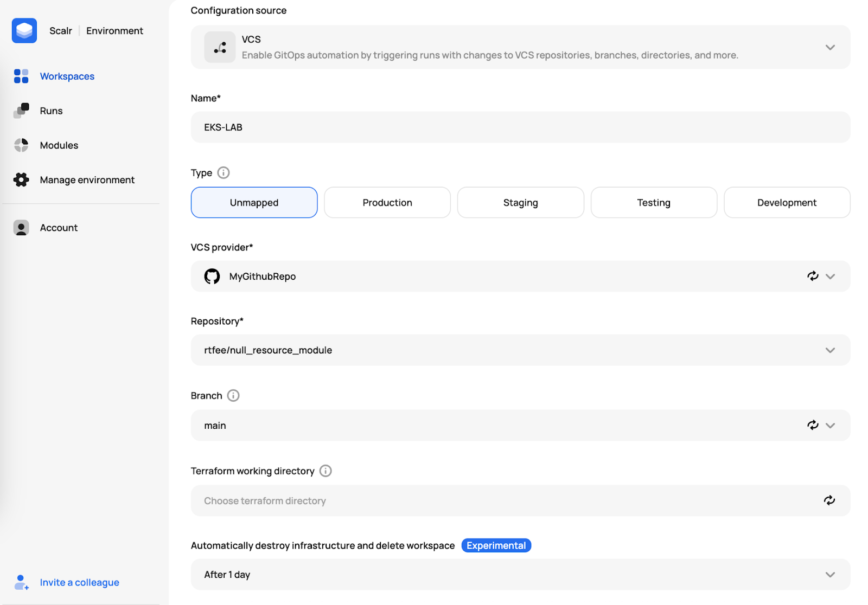Open the Account page

[x=59, y=228]
